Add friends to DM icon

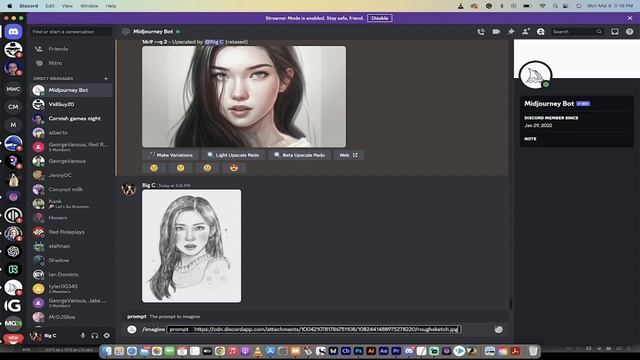pos(526,31)
